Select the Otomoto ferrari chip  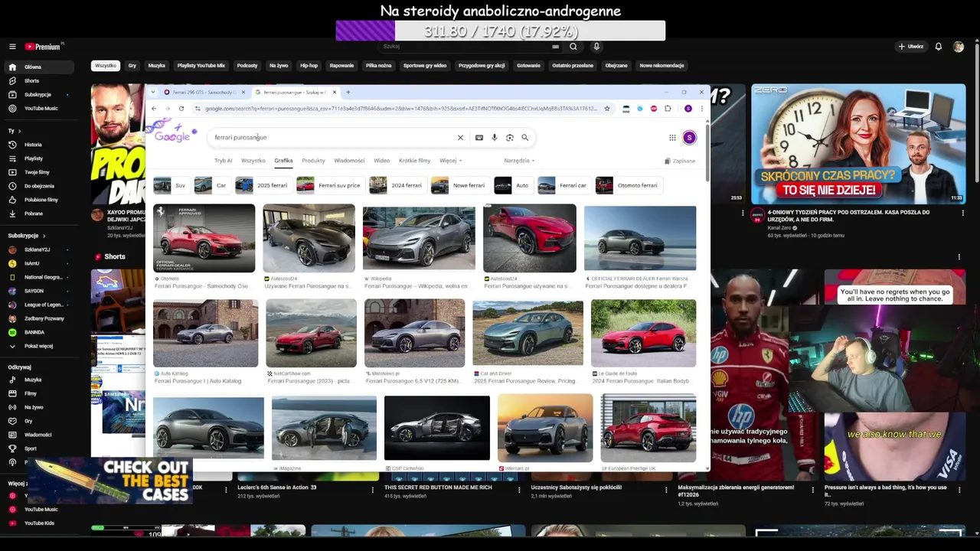(629, 185)
